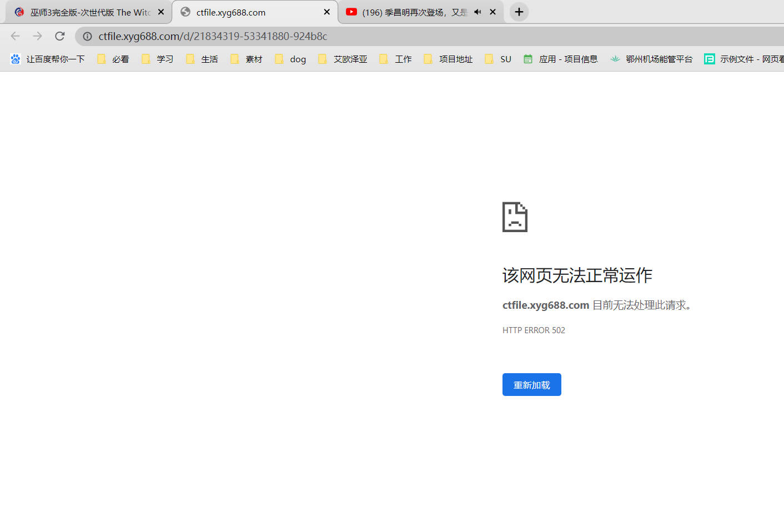The image size is (784, 532).
Task: Click the forward navigation arrow
Action: (37, 36)
